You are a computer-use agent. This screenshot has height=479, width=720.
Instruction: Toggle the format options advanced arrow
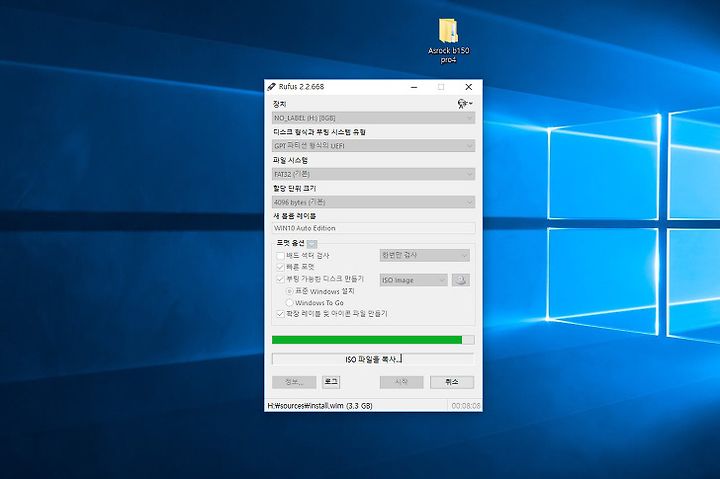click(x=312, y=243)
